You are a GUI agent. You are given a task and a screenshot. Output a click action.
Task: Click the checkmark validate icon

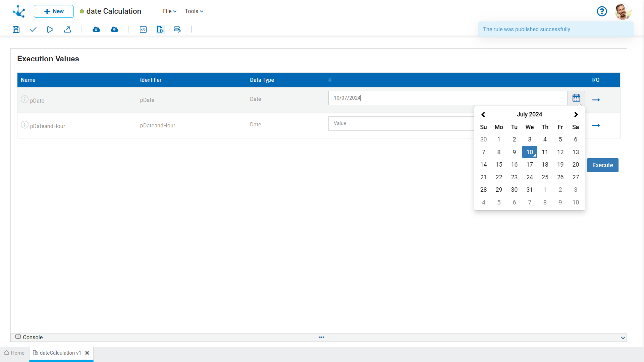[33, 29]
